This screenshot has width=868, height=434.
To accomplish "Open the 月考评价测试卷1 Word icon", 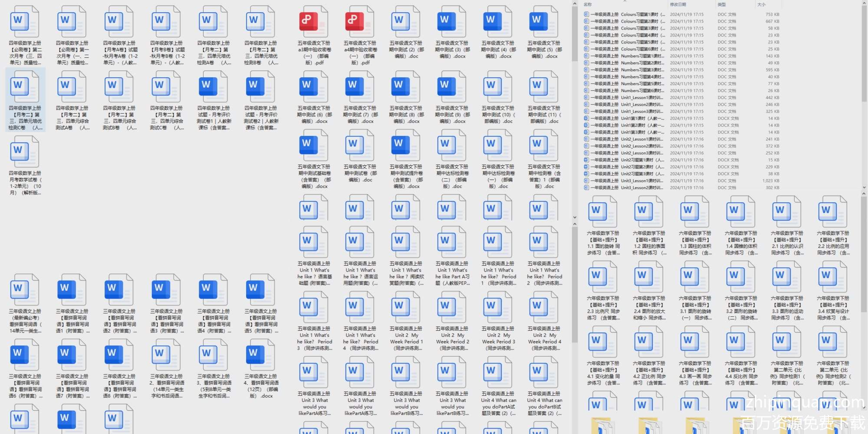I will 214,86.
